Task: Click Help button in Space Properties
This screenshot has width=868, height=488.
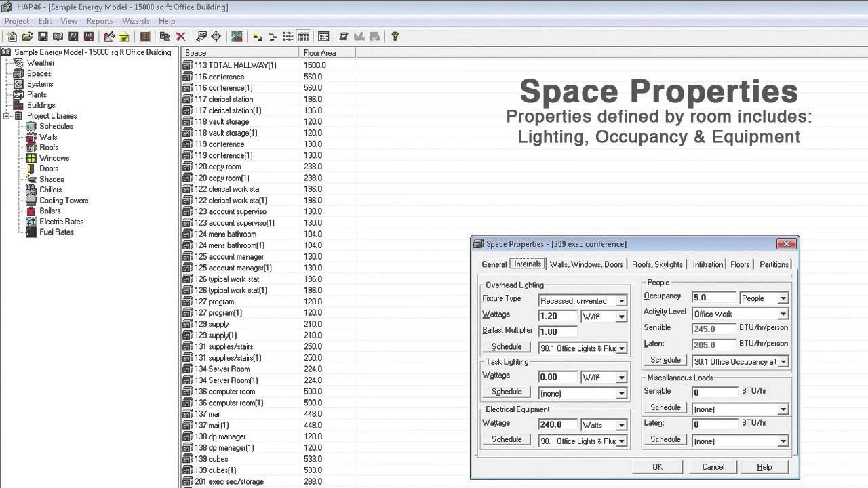Action: tap(764, 467)
